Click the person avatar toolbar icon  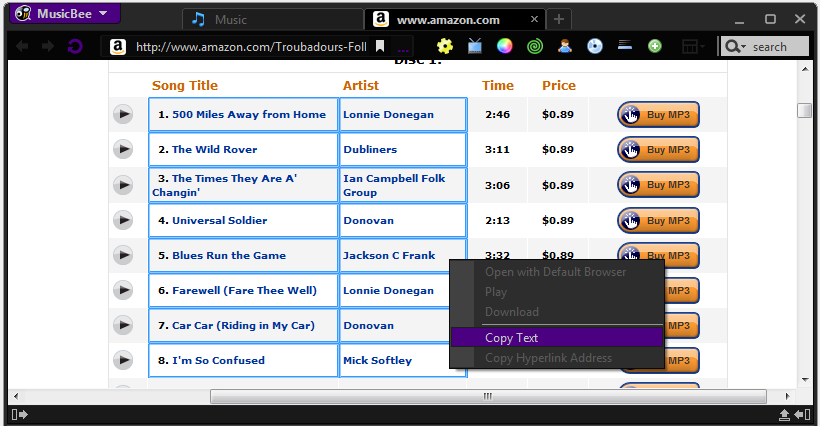[565, 47]
